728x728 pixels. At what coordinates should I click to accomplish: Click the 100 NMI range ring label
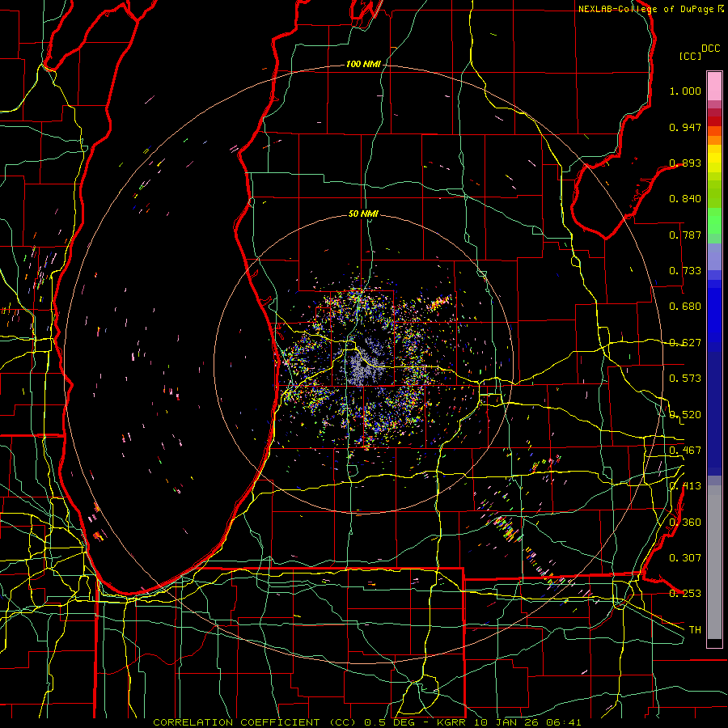pyautogui.click(x=363, y=64)
